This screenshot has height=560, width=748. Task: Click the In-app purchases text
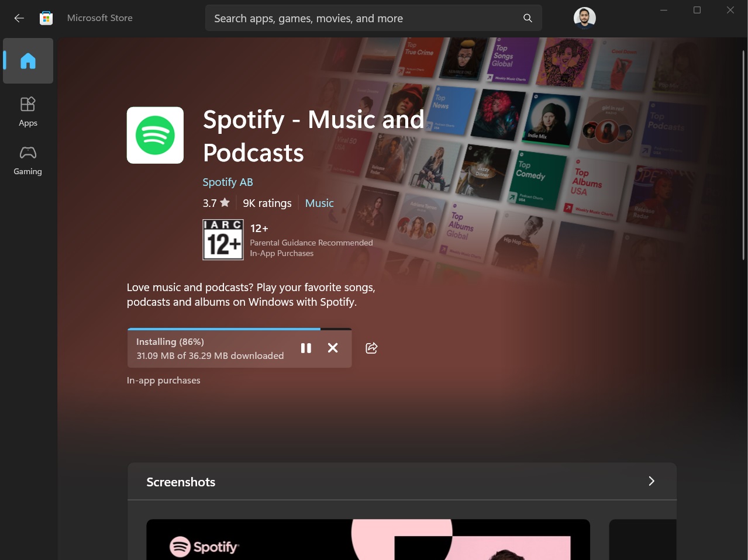pos(164,380)
